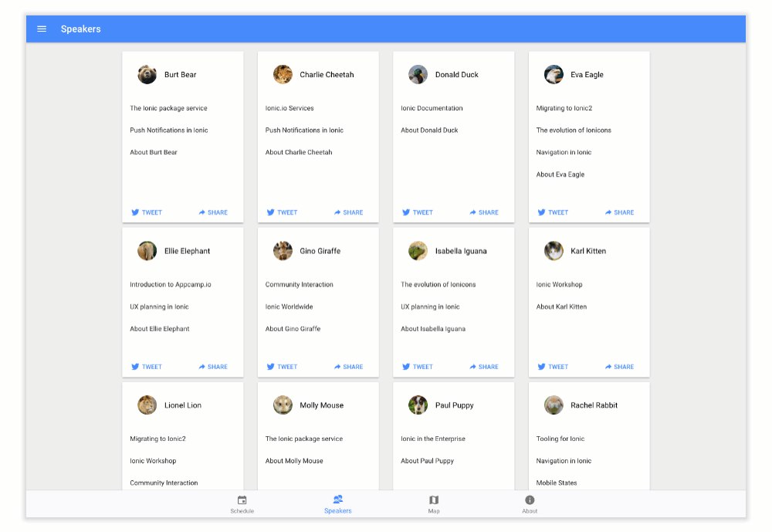View 'About Isabella Iguana'
This screenshot has height=532, width=772.
(433, 329)
